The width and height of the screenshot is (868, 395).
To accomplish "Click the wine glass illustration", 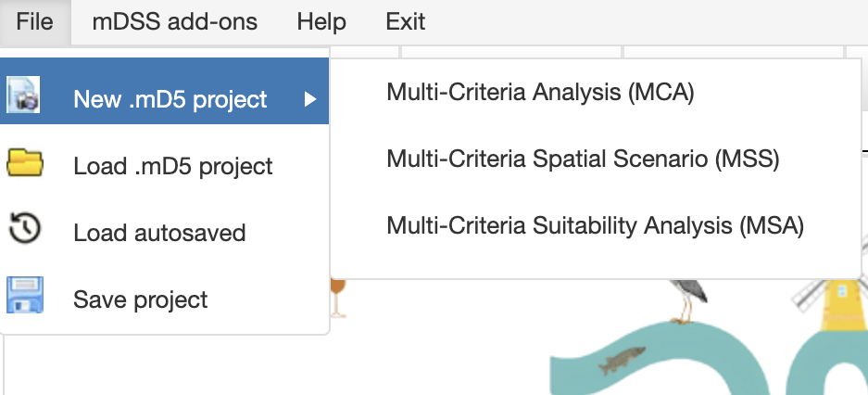I will (338, 299).
